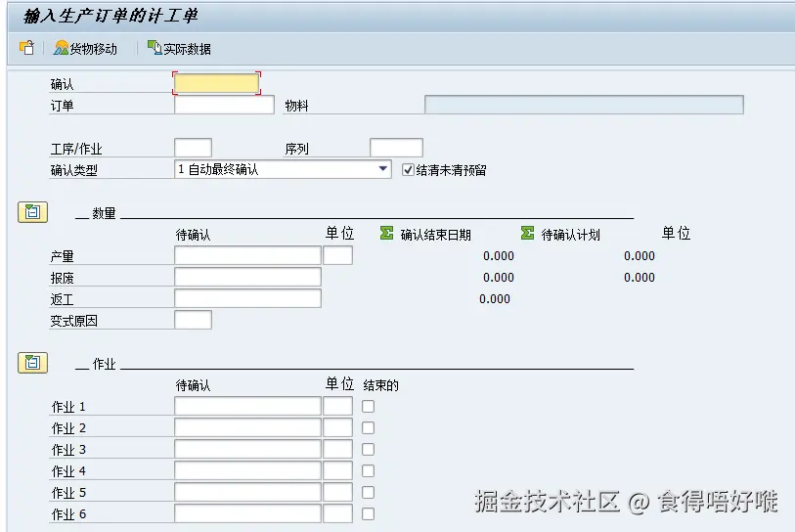Click the 作业 3 unit field
This screenshot has width=795, height=532.
point(338,449)
